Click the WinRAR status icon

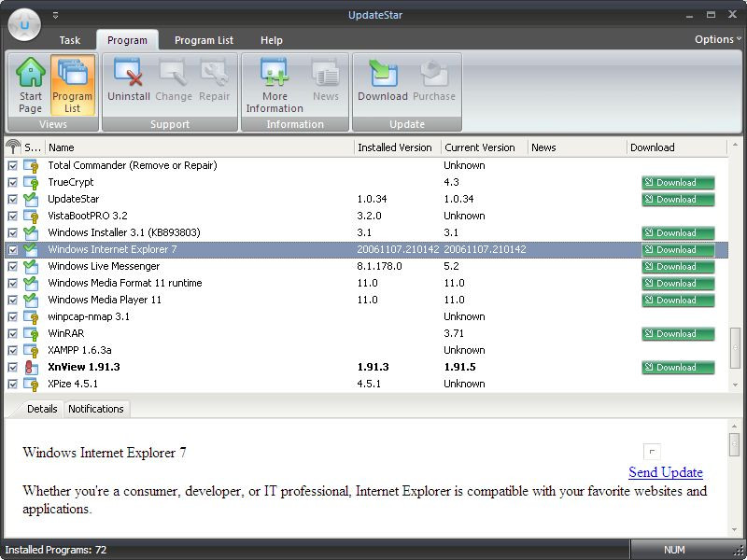tap(31, 333)
